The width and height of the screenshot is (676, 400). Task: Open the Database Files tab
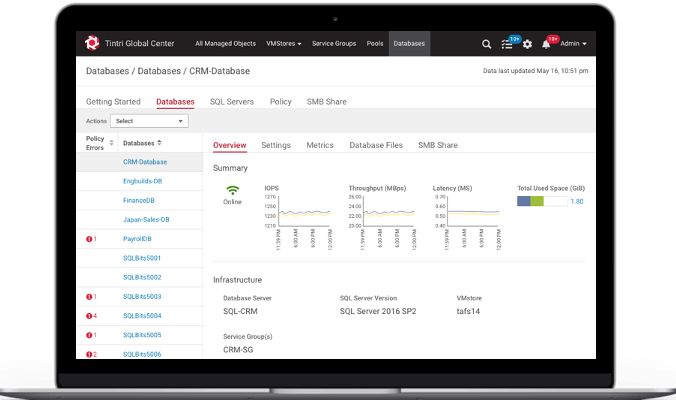[x=375, y=145]
